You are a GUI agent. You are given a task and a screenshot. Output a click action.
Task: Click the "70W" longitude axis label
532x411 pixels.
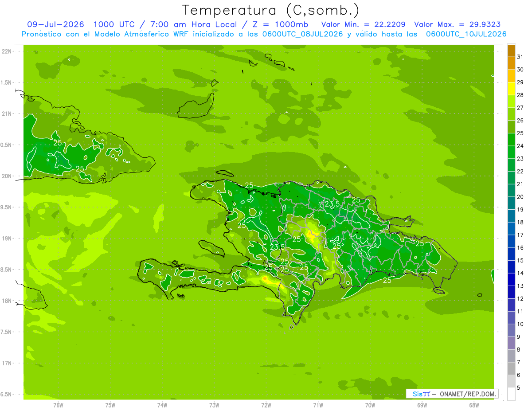[370, 405]
